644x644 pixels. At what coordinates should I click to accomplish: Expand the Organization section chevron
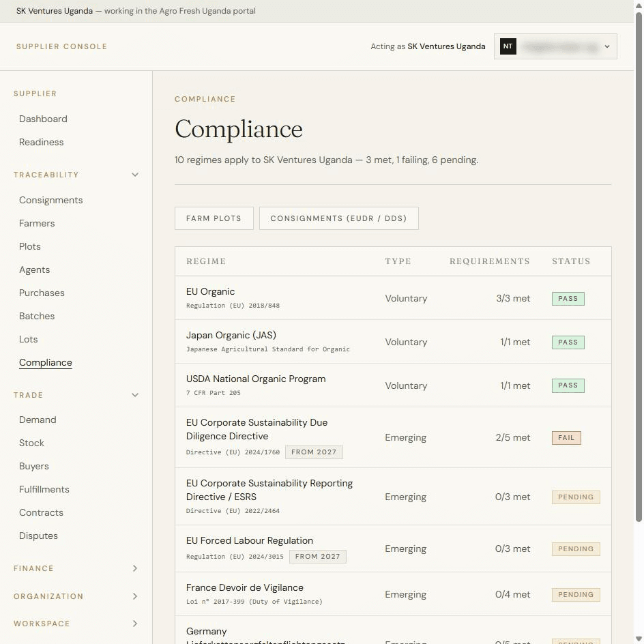pyautogui.click(x=135, y=596)
